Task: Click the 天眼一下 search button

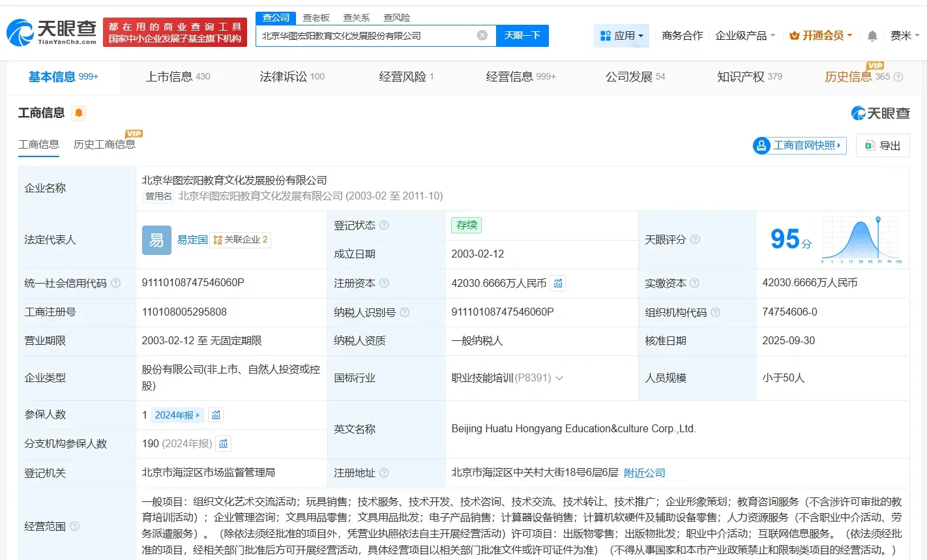Action: point(522,35)
